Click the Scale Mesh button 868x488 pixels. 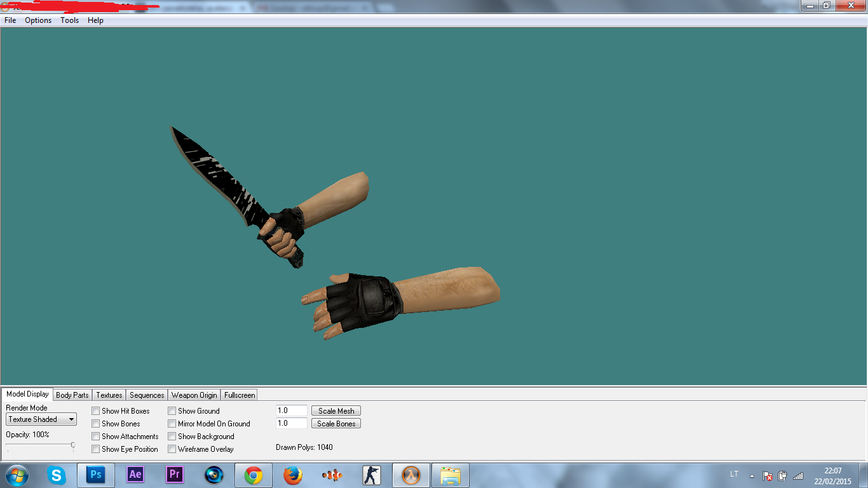(x=336, y=411)
